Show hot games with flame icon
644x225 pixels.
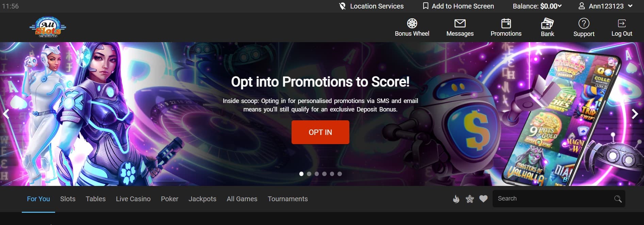click(456, 199)
